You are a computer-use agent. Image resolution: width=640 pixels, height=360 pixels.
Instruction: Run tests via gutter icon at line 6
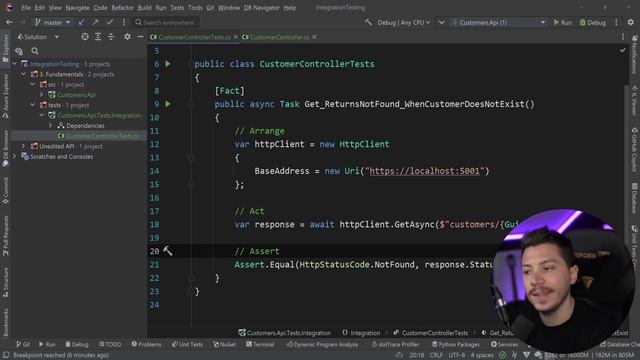(168, 64)
